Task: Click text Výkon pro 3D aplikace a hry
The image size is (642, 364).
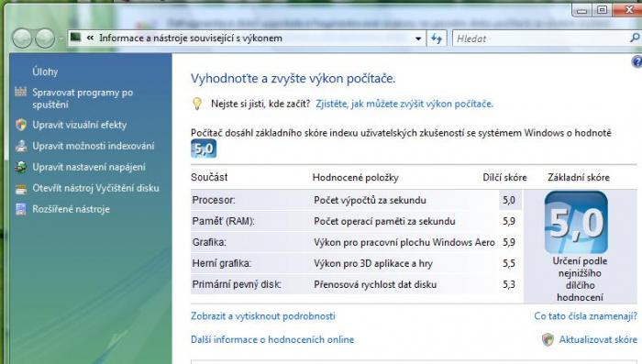Action: [x=373, y=263]
